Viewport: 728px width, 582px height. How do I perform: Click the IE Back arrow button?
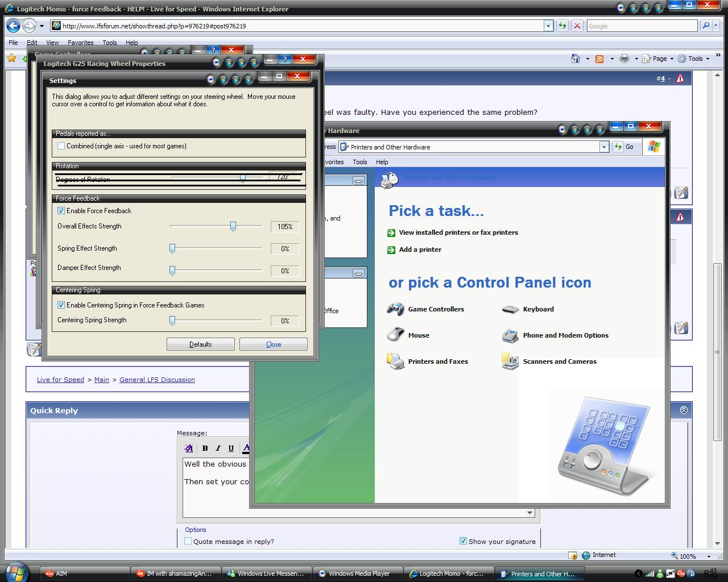coord(13,26)
